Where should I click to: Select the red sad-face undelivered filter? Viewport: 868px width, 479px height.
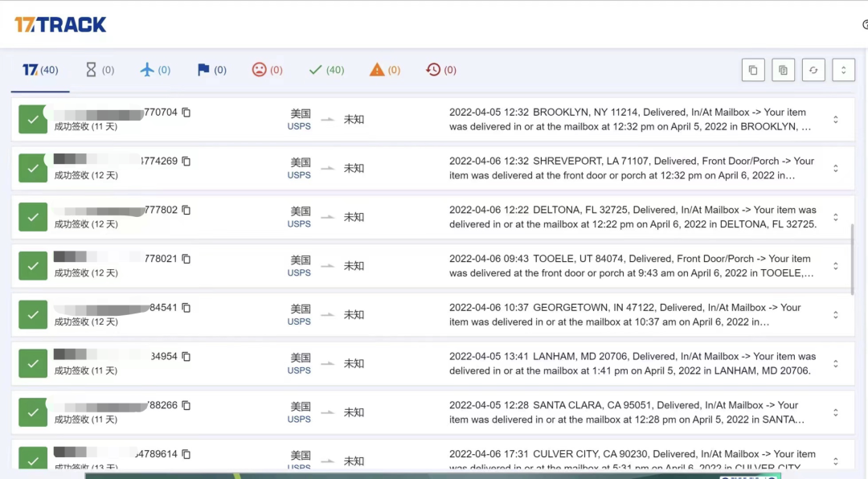[267, 70]
